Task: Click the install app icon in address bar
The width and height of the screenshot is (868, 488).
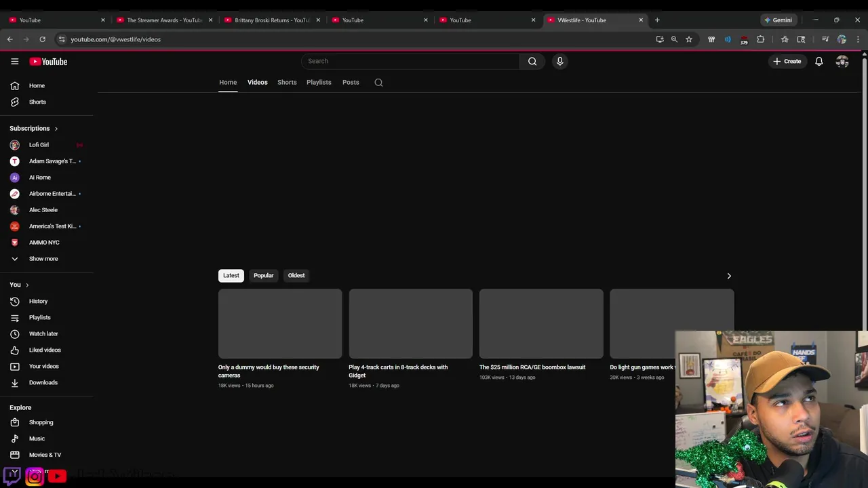Action: pyautogui.click(x=660, y=39)
